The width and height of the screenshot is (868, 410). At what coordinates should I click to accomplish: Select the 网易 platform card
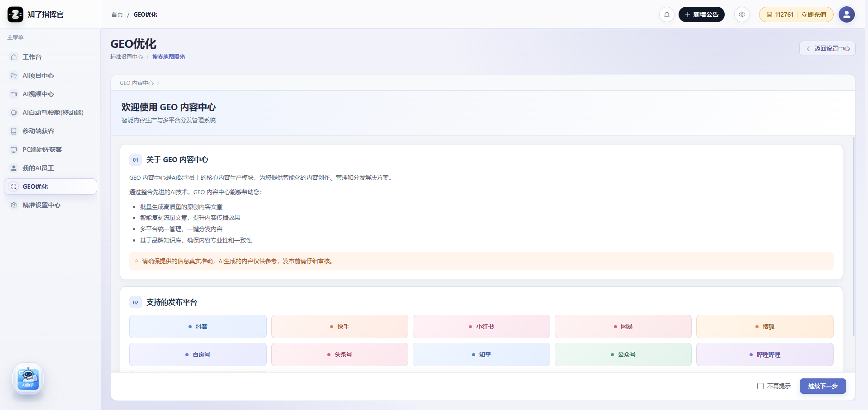[623, 326]
